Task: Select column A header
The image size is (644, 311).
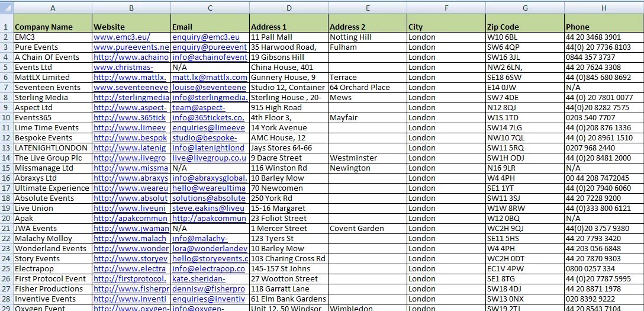Action: click(53, 7)
